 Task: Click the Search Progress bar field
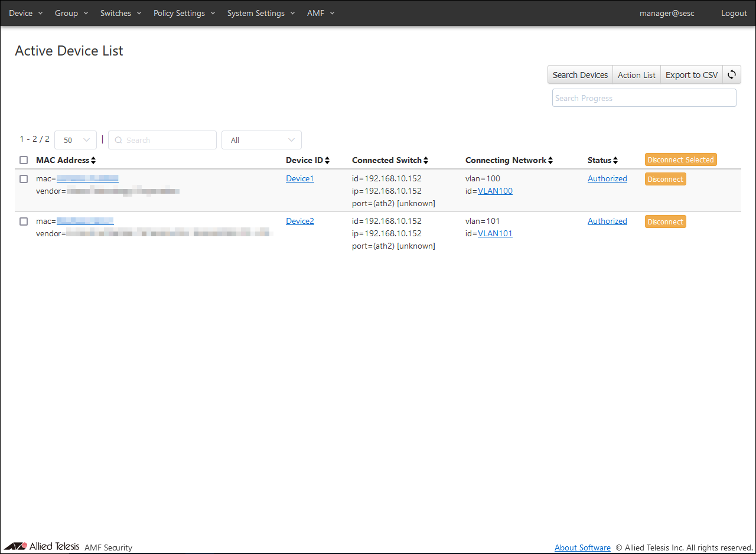coord(644,98)
